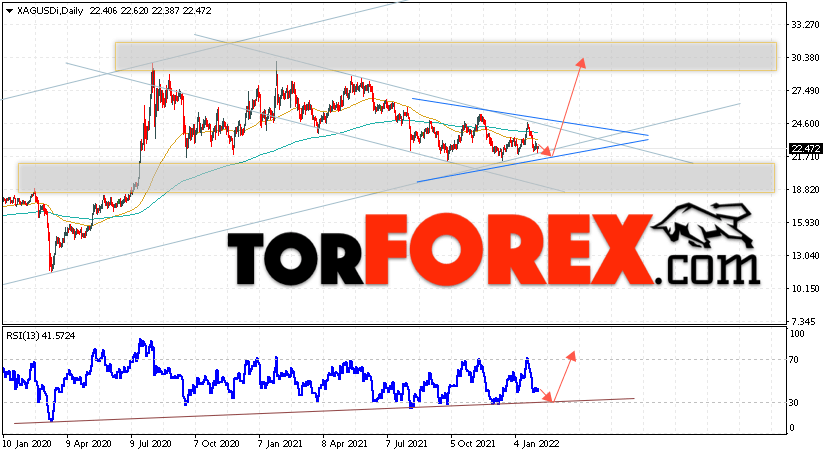Image resolution: width=827 pixels, height=455 pixels.
Task: Click the current price label 22.472
Action: (x=805, y=149)
